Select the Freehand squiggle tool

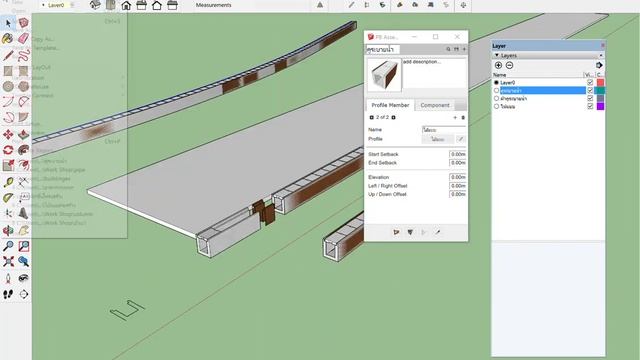point(24,55)
